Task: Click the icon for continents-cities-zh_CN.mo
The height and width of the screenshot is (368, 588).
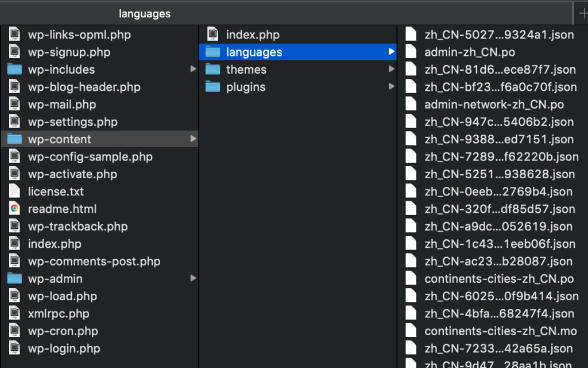Action: coord(411,331)
